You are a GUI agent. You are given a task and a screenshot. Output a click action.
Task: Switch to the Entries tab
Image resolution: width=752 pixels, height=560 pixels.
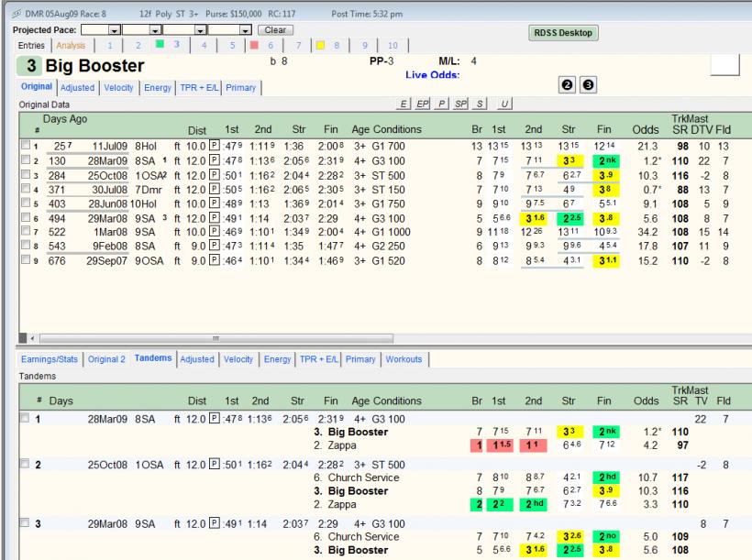coord(31,46)
